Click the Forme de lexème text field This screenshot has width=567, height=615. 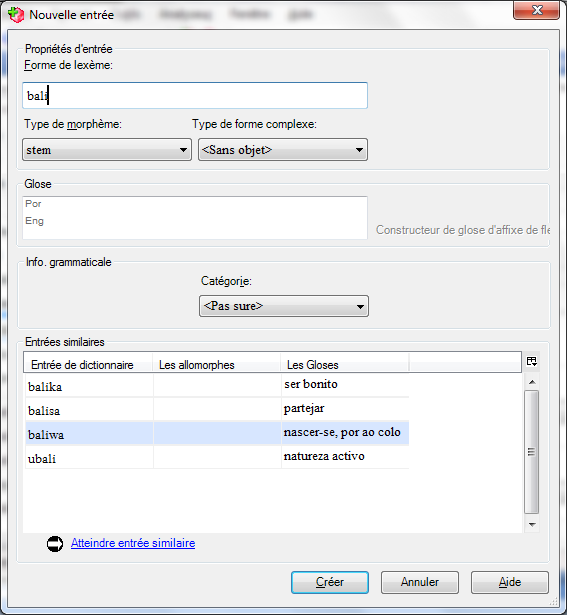(195, 95)
